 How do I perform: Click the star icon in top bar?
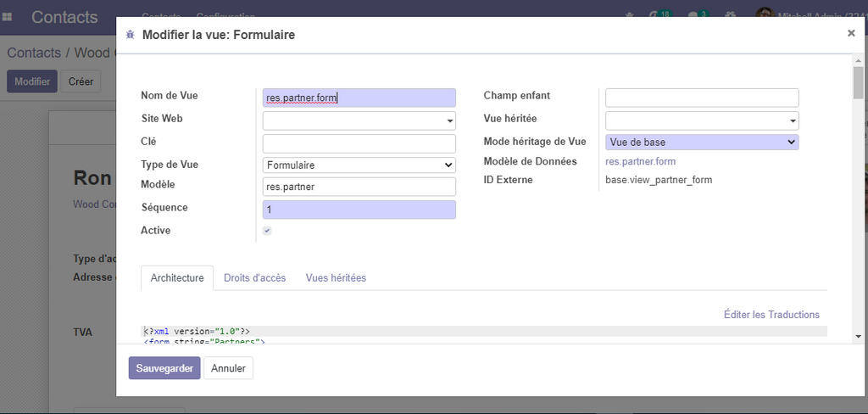tap(628, 16)
